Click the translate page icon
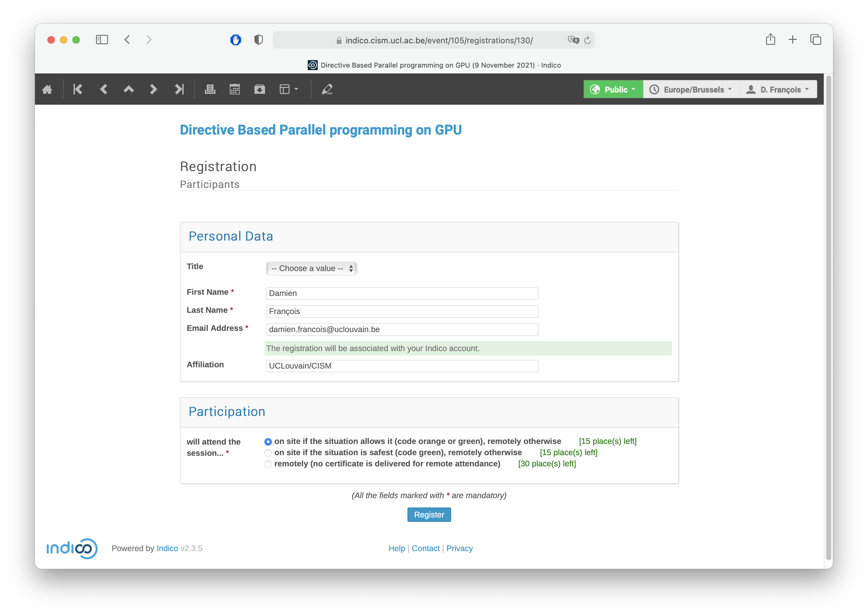The image size is (868, 615). [x=574, y=40]
